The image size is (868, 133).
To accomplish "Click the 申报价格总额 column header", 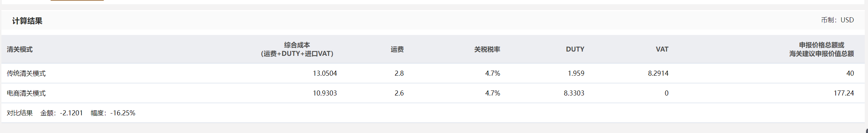I will 822,49.
